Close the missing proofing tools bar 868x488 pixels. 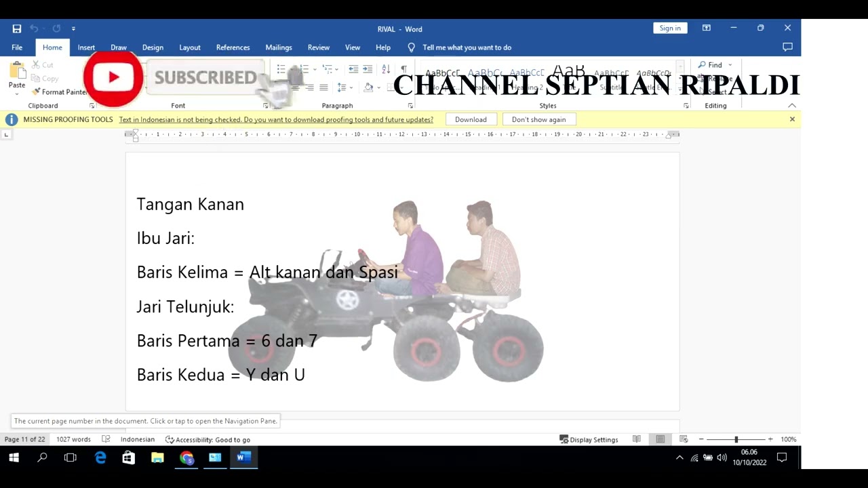pyautogui.click(x=792, y=119)
